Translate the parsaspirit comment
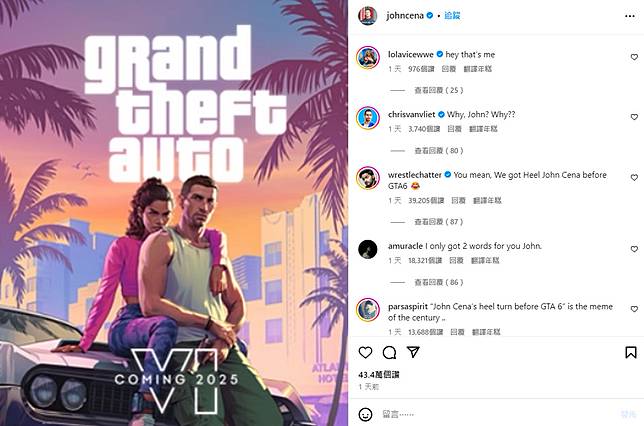644x426 pixels. tap(486, 332)
